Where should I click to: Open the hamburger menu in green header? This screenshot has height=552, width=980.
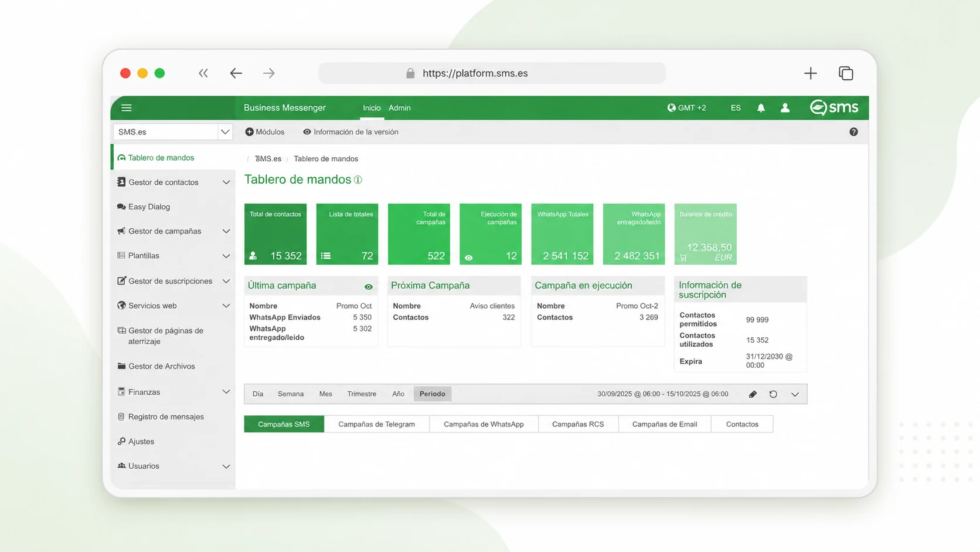pos(126,108)
